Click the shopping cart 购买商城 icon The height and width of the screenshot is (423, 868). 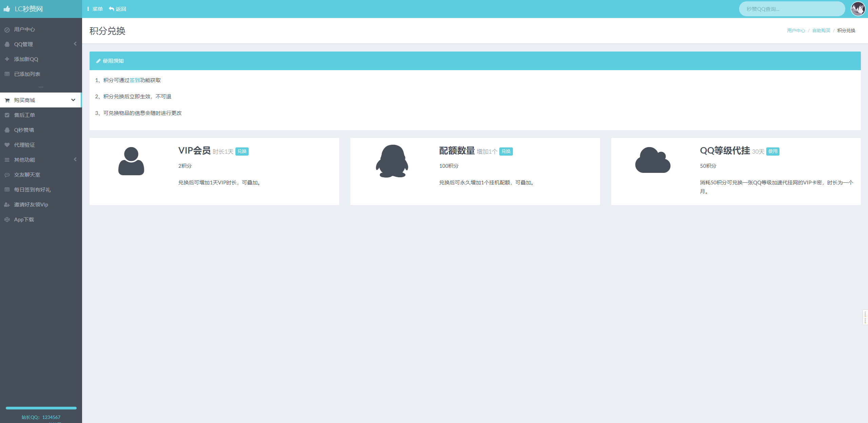click(x=7, y=100)
